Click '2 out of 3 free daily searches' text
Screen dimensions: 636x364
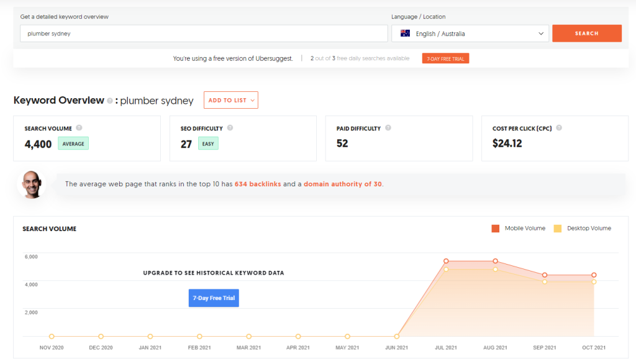[360, 58]
